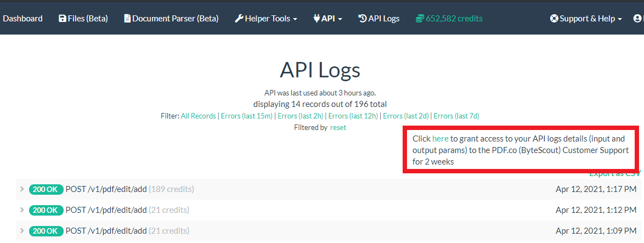This screenshot has height=243, width=644.
Task: Filter by Errors (last 12h)
Action: point(353,116)
